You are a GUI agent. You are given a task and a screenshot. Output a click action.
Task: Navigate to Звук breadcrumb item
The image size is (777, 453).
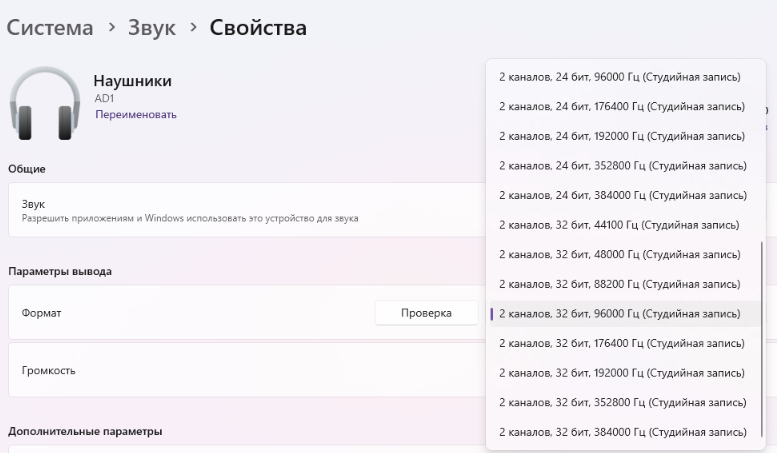(151, 28)
